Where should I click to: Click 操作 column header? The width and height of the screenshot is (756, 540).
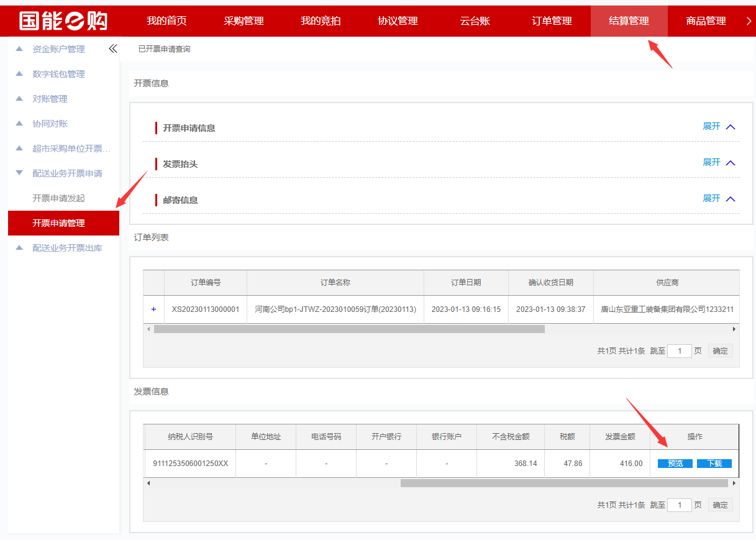(x=695, y=437)
